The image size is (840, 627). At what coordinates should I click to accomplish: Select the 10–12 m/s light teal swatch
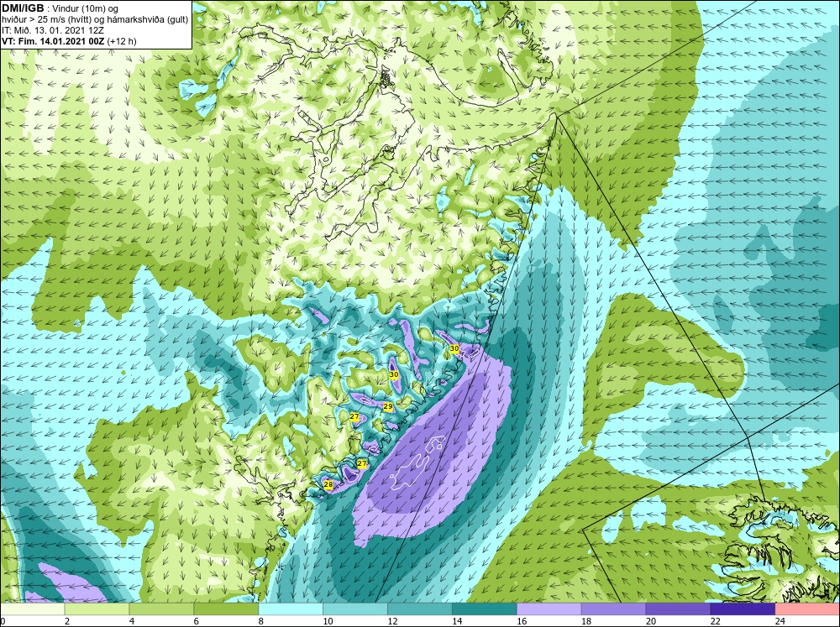(x=355, y=609)
